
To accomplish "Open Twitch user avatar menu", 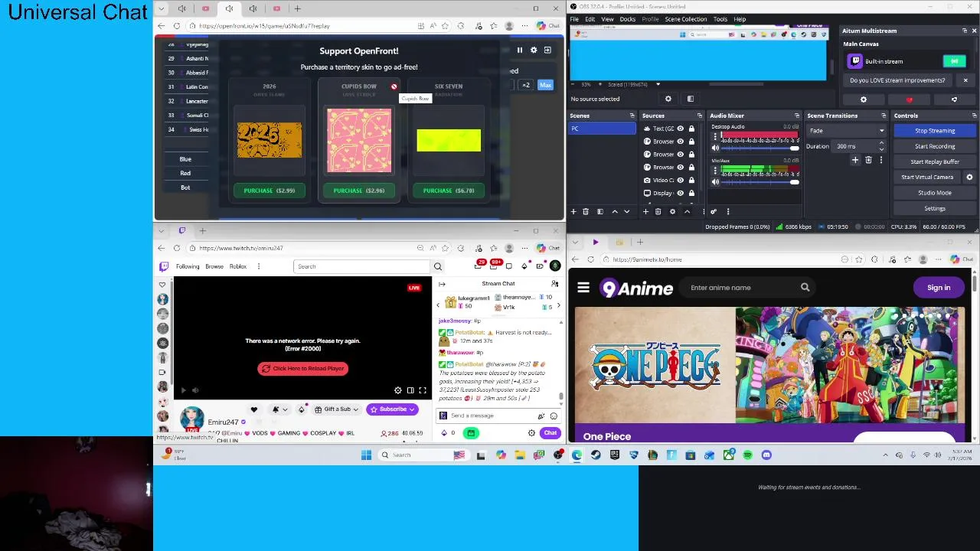I will click(x=555, y=266).
